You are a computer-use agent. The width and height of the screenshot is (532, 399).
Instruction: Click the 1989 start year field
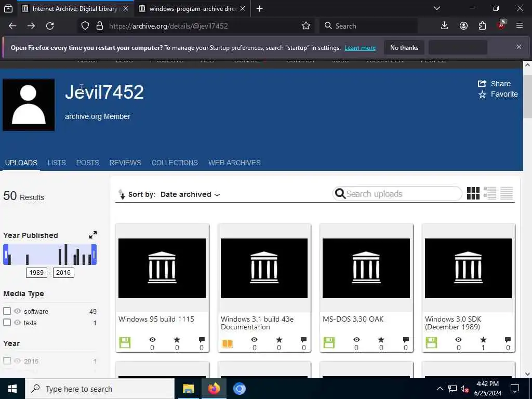(36, 272)
